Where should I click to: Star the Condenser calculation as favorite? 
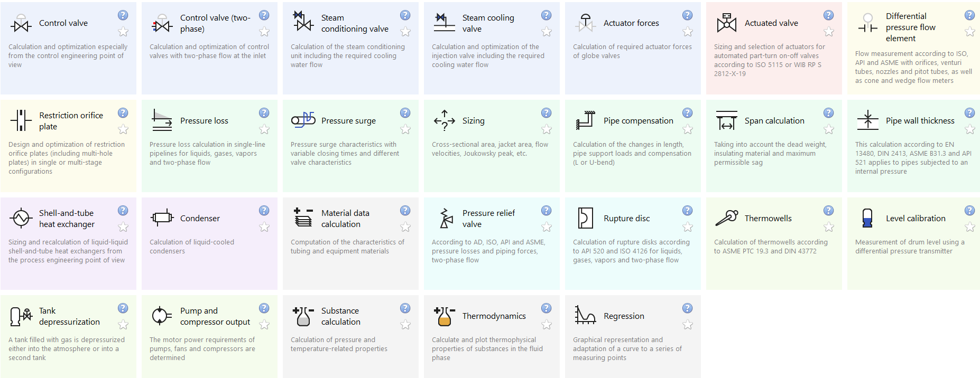click(264, 227)
